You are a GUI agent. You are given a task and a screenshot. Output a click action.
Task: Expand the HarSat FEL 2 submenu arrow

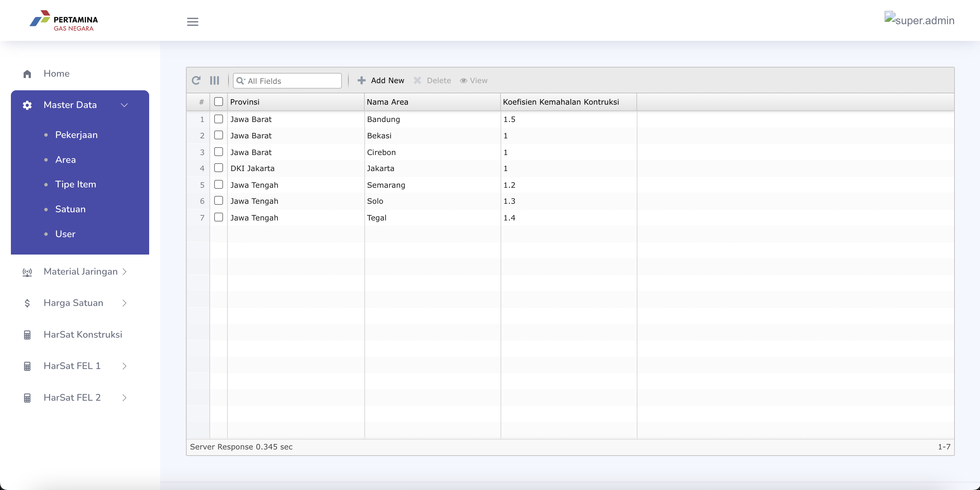tap(124, 397)
